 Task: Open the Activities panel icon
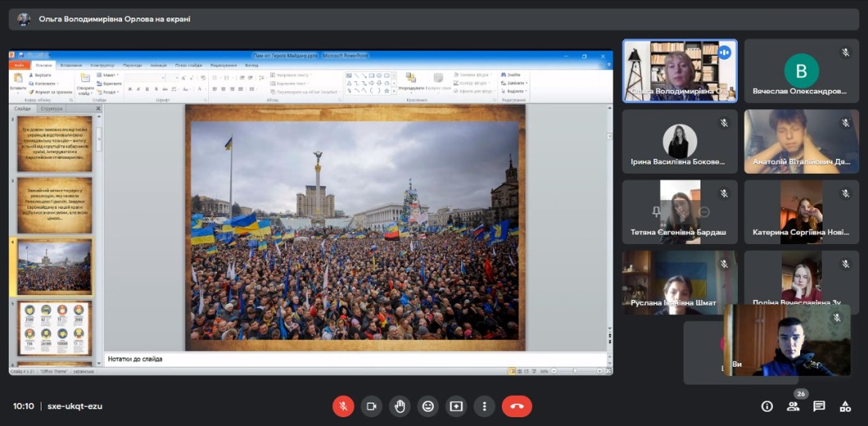pos(845,406)
